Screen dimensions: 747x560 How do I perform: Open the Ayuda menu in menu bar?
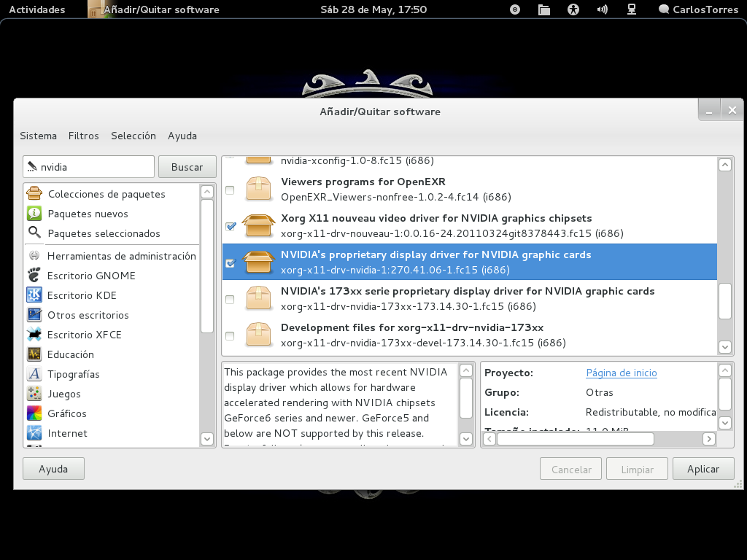(x=182, y=136)
